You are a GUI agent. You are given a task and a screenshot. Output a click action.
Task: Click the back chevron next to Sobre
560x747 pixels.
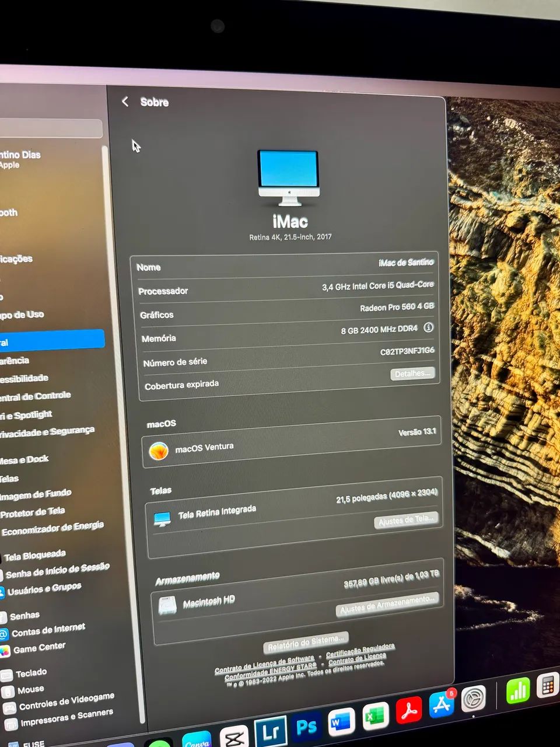click(125, 101)
